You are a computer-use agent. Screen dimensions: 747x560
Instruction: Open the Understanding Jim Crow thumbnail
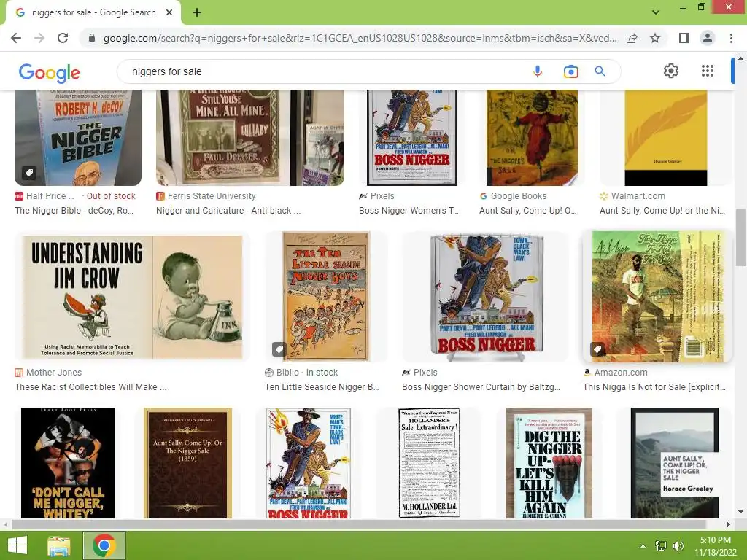tap(133, 296)
